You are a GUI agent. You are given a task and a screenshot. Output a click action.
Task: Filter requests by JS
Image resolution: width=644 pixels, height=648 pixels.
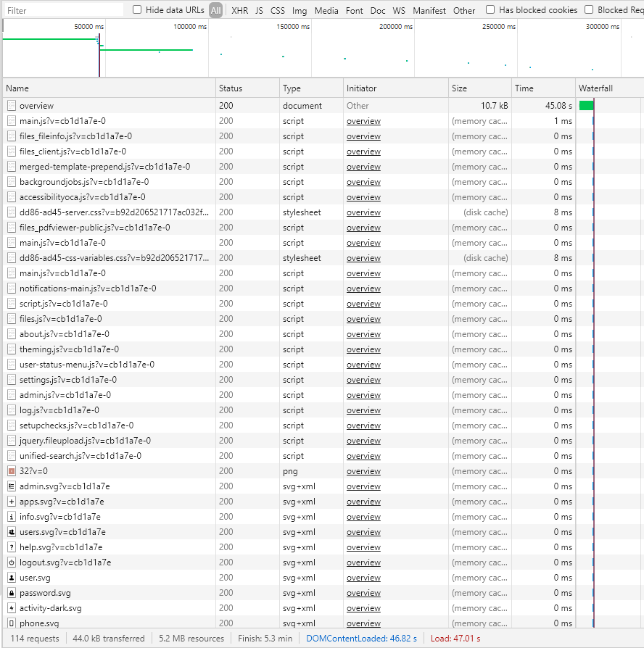259,11
